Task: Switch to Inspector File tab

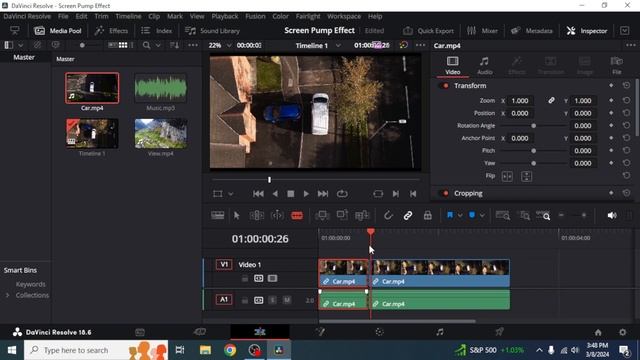Action: [x=616, y=65]
